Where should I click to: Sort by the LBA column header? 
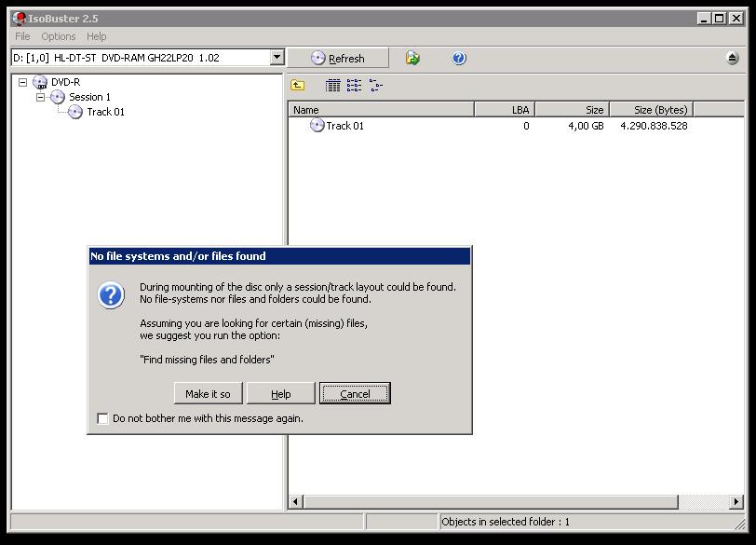[x=505, y=110]
